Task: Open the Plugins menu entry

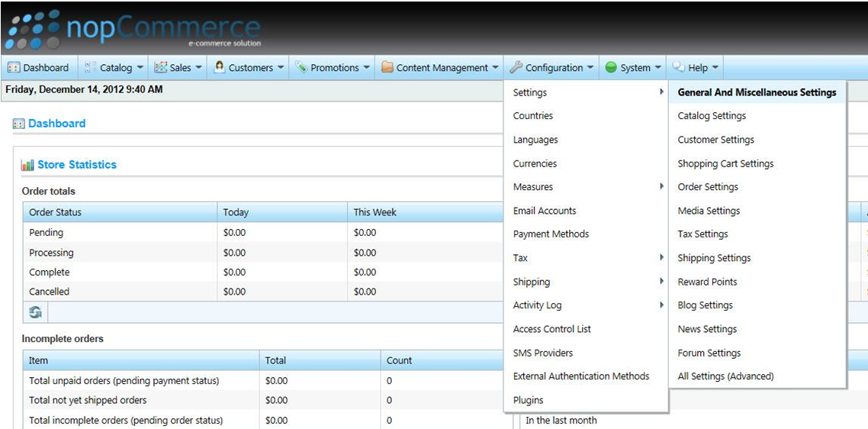Action: (528, 400)
